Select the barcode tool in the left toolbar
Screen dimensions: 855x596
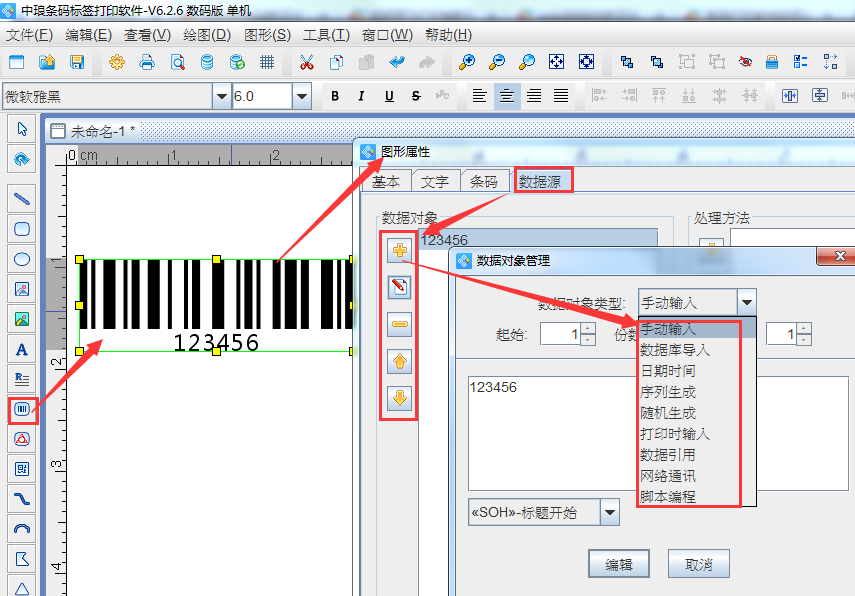(22, 409)
